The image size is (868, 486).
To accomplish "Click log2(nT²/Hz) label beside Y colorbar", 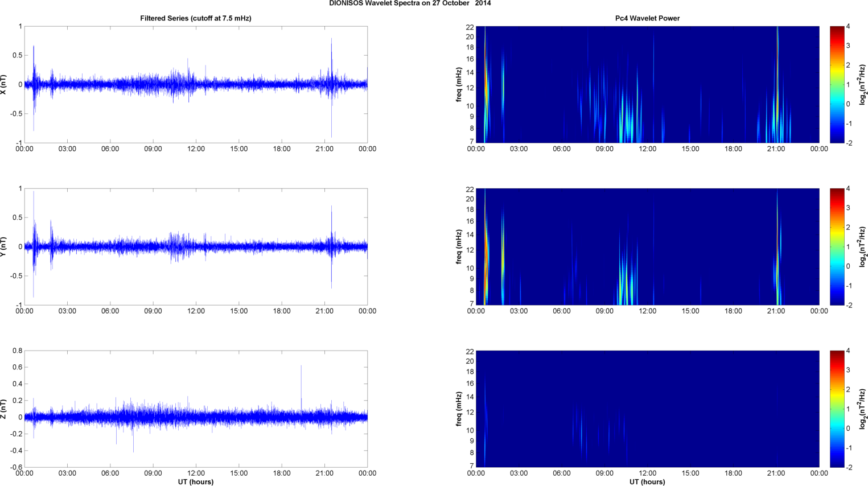I will 863,246.
